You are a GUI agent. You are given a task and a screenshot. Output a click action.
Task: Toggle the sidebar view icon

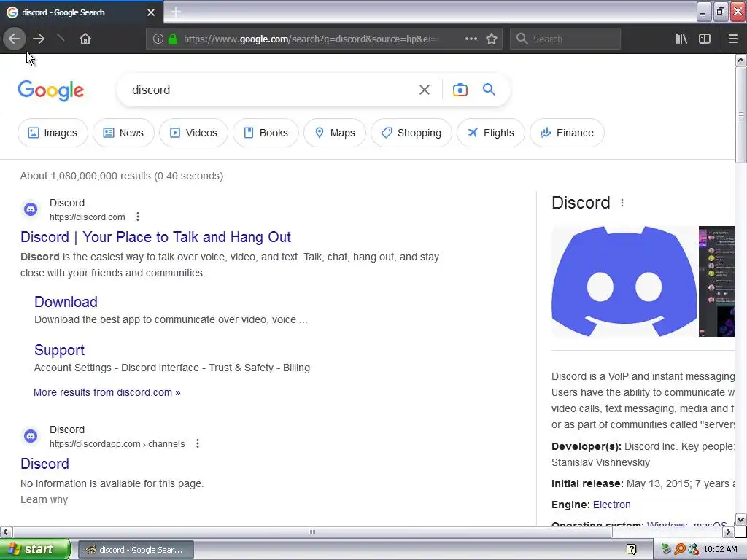[x=705, y=39]
